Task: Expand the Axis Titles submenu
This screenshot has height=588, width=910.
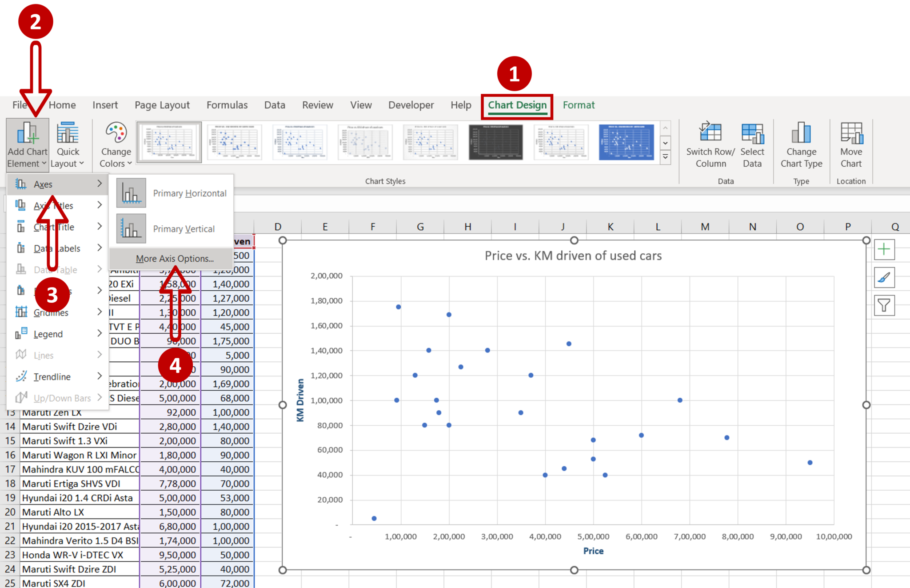Action: coord(53,205)
